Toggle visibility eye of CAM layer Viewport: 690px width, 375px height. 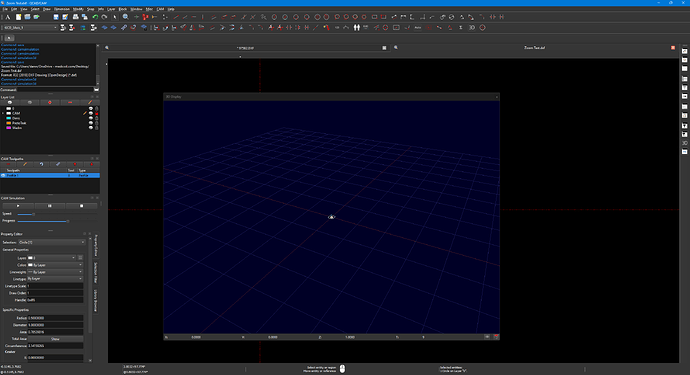pyautogui.click(x=91, y=113)
